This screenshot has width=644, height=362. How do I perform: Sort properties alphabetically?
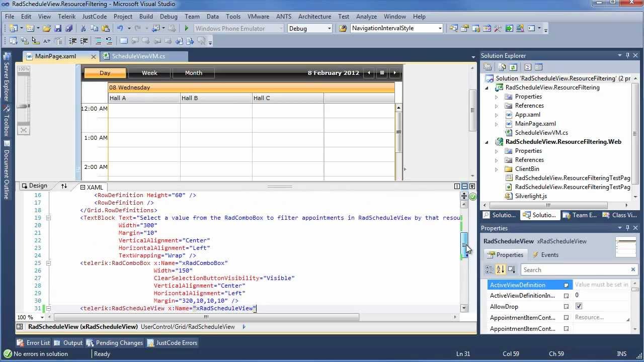500,270
